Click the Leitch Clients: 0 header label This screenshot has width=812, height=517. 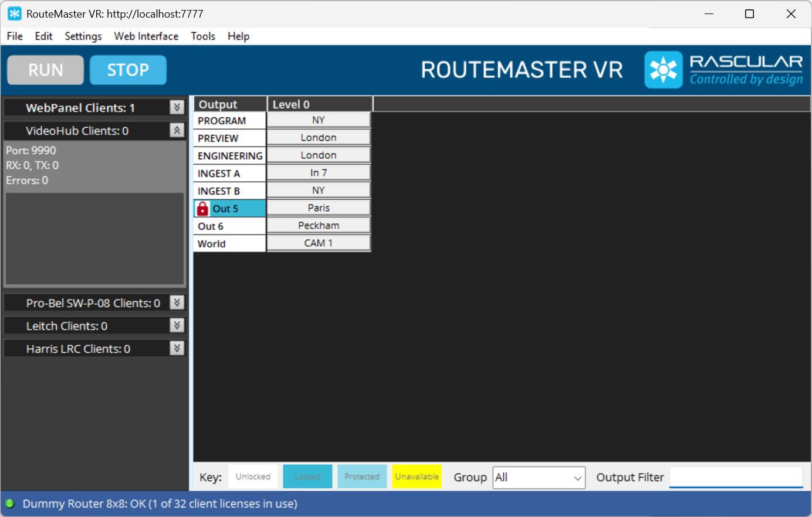[x=67, y=326]
